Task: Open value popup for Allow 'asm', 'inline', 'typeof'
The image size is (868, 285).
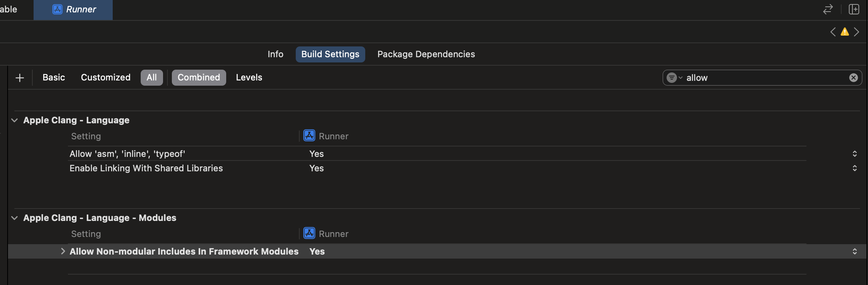Action: point(854,154)
